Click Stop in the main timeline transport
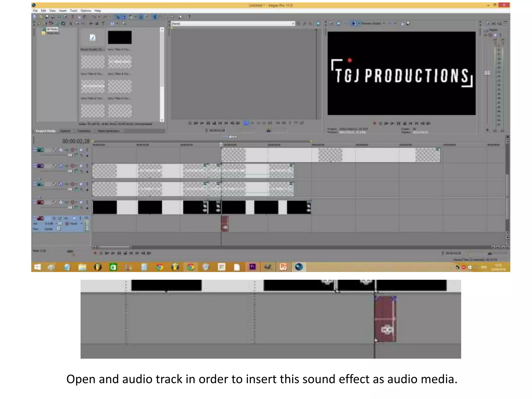 (x=125, y=253)
